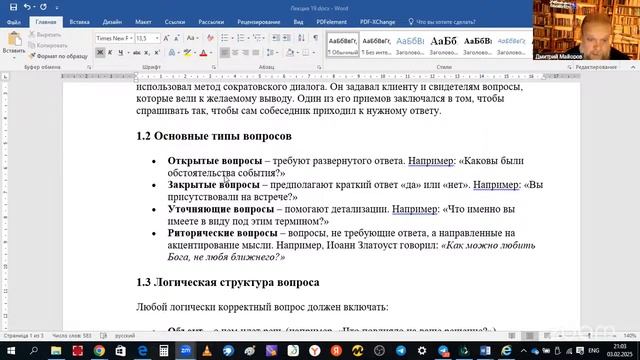Screen dimensions: 640x360
Task: Toggle paragraph marks ¶ display
Action: (x=316, y=38)
